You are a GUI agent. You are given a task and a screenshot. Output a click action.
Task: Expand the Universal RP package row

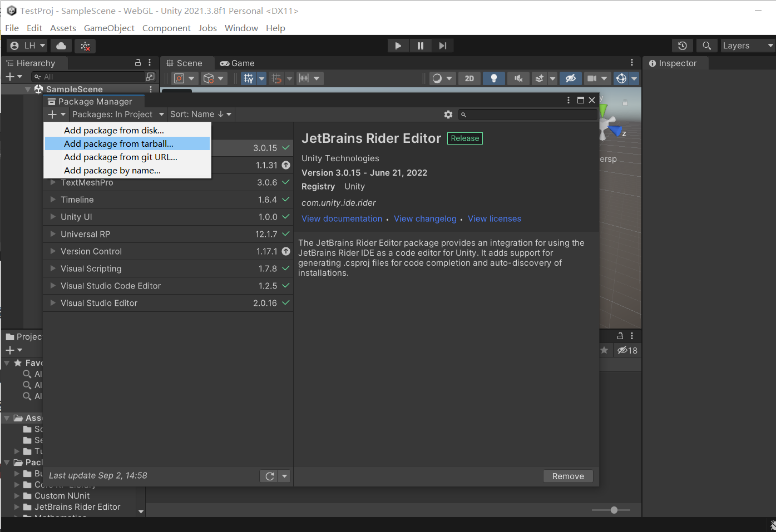coord(53,234)
